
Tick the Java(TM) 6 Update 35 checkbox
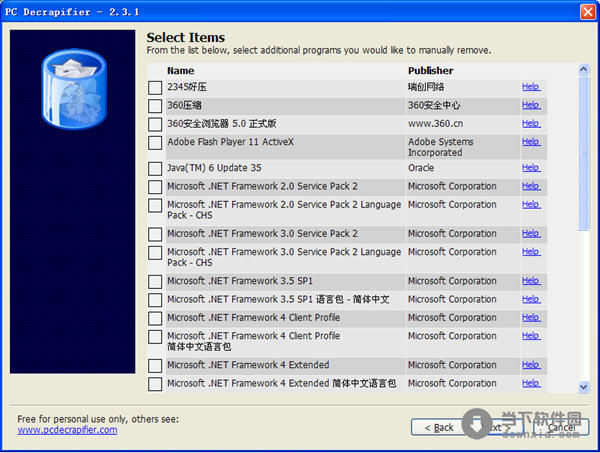click(x=155, y=169)
